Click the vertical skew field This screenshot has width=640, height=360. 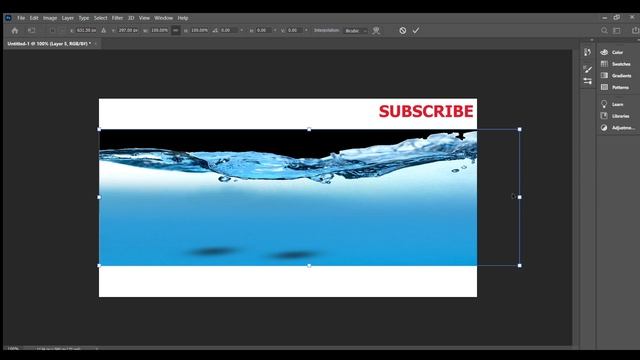[295, 31]
